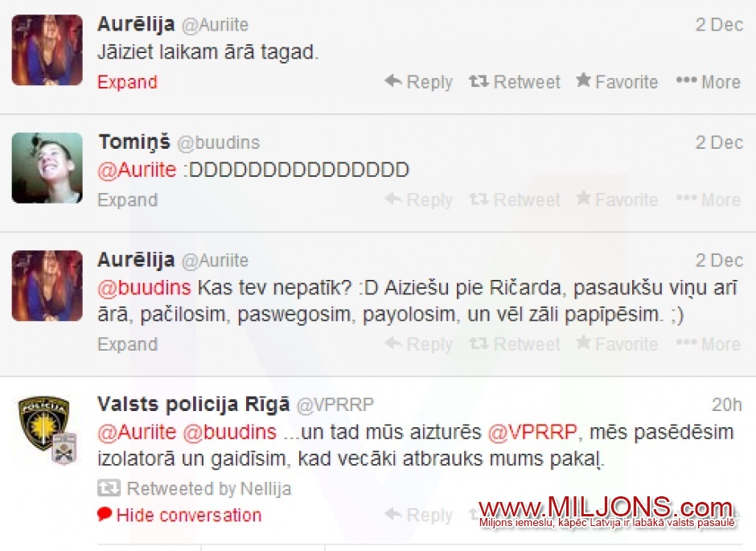Expand Tomiņš's reply tweet
Image resolution: width=756 pixels, height=551 pixels.
pos(127,199)
